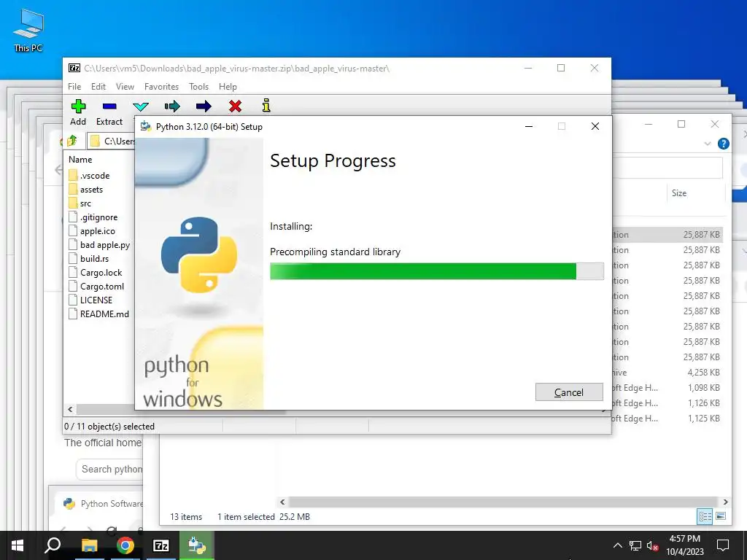Click the Extract icon in 7-Zip toolbar
The height and width of the screenshot is (560, 747).
(x=109, y=106)
